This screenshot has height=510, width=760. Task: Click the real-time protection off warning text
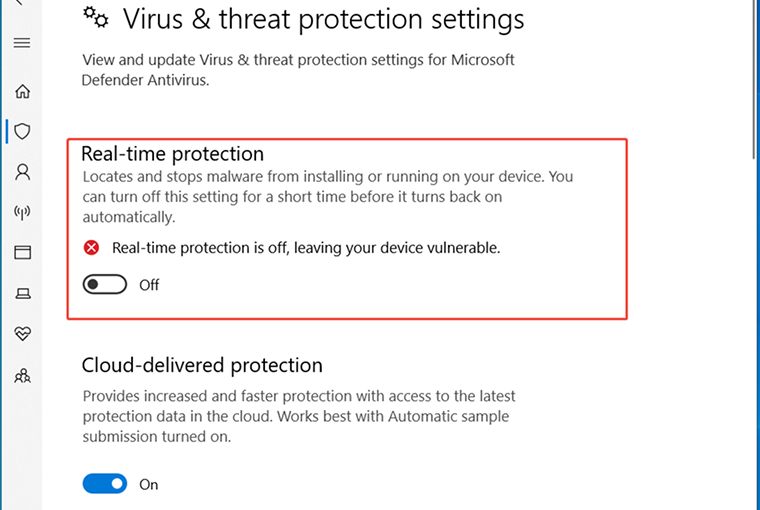click(306, 247)
